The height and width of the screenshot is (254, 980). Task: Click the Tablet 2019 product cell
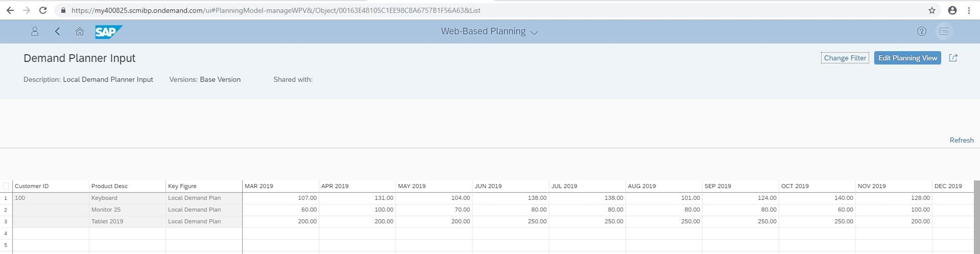click(x=127, y=221)
